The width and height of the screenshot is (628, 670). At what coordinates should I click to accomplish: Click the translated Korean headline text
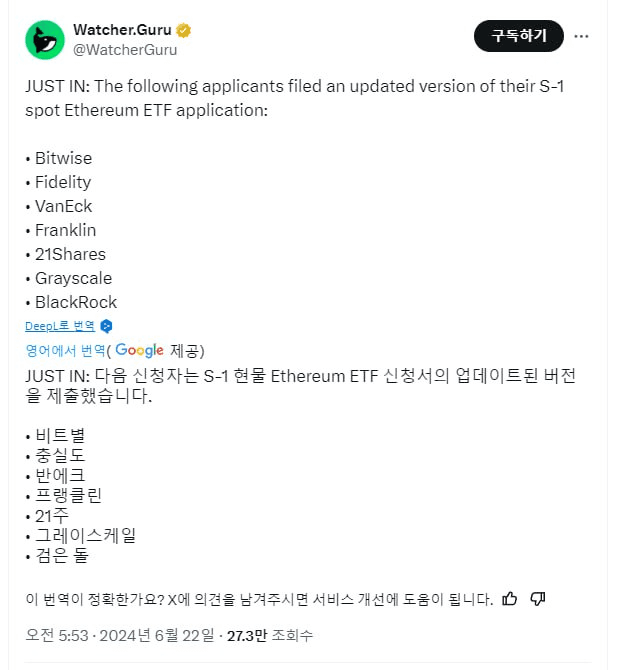click(300, 385)
